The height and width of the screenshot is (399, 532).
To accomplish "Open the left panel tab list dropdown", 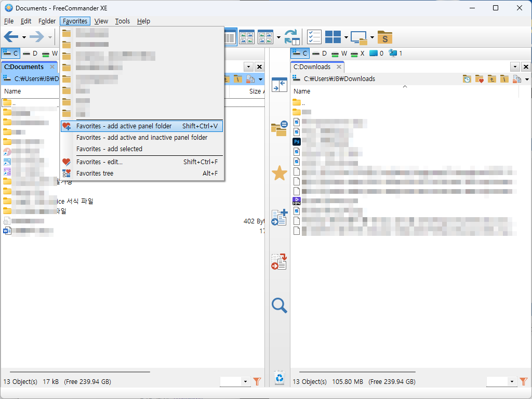I will (x=249, y=67).
